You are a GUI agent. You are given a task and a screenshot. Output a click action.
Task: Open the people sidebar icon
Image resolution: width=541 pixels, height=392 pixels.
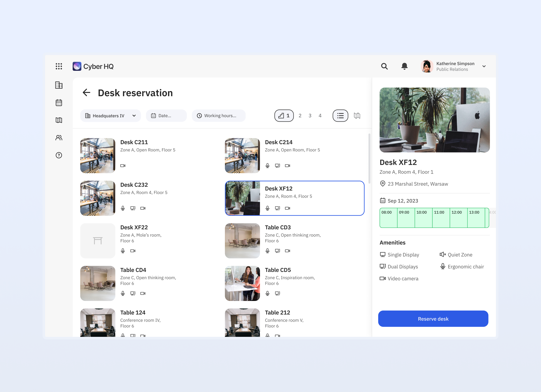point(59,138)
